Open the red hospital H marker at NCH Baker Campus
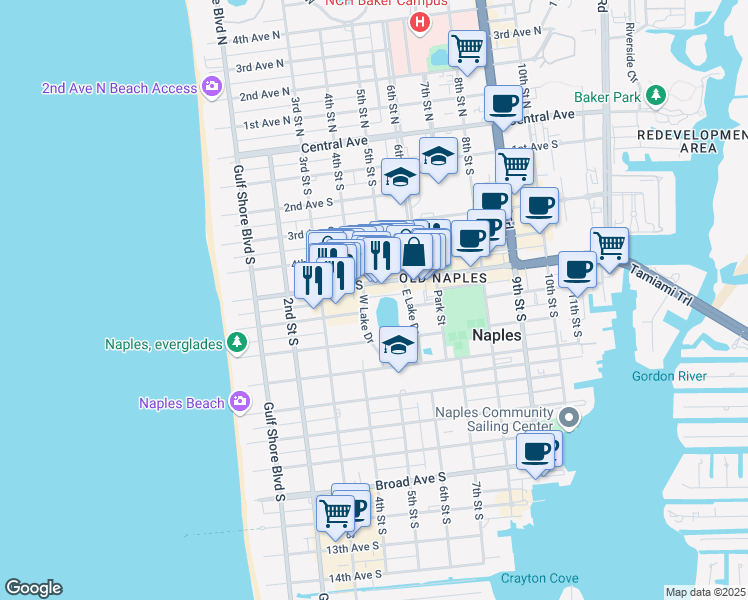 pyautogui.click(x=419, y=22)
